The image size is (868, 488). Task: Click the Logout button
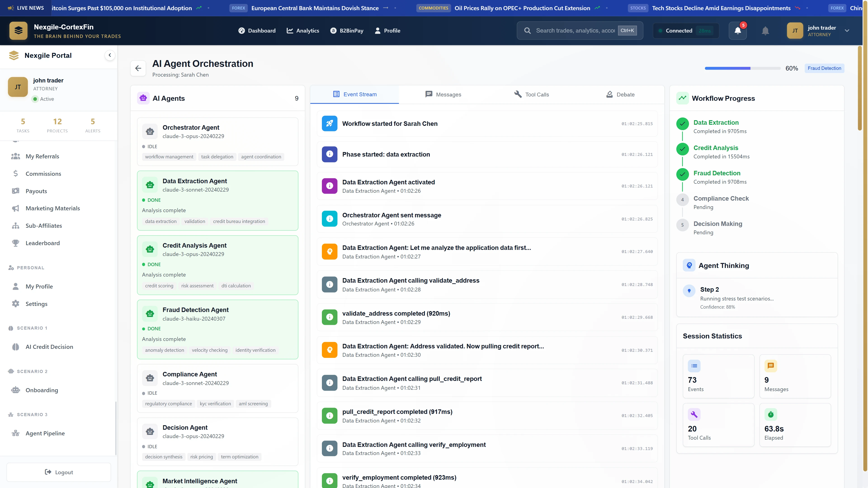[x=59, y=472]
